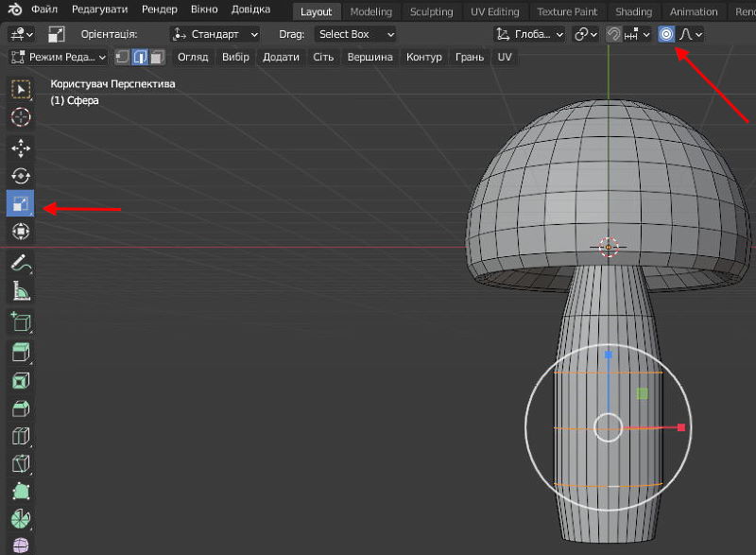Open the Редагувати menu
Screen dimensions: 756x555
(x=100, y=9)
